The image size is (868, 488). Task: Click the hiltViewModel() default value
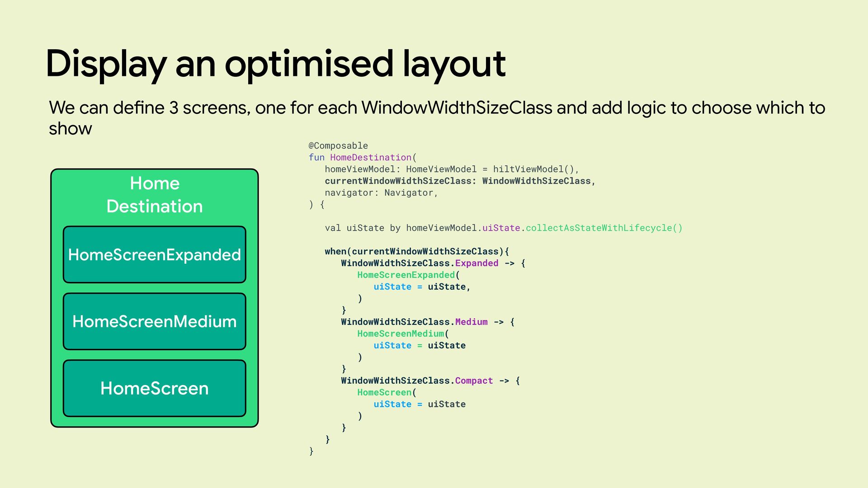[x=533, y=169]
